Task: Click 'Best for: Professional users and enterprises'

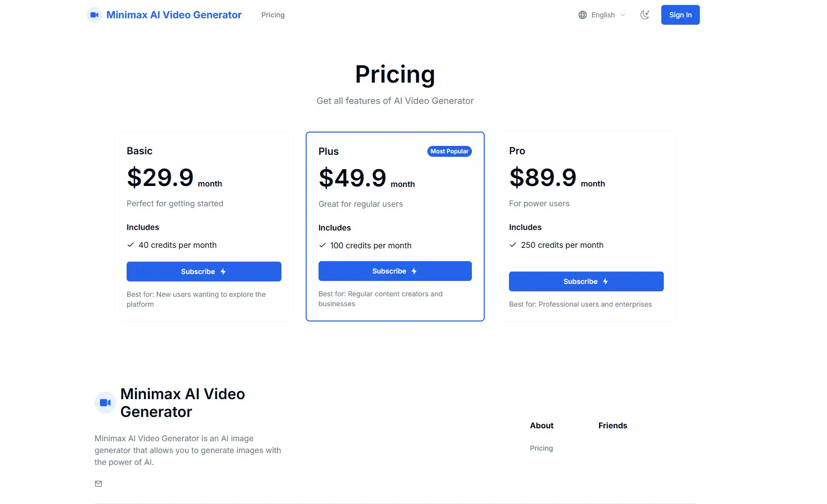Action: pyautogui.click(x=580, y=304)
